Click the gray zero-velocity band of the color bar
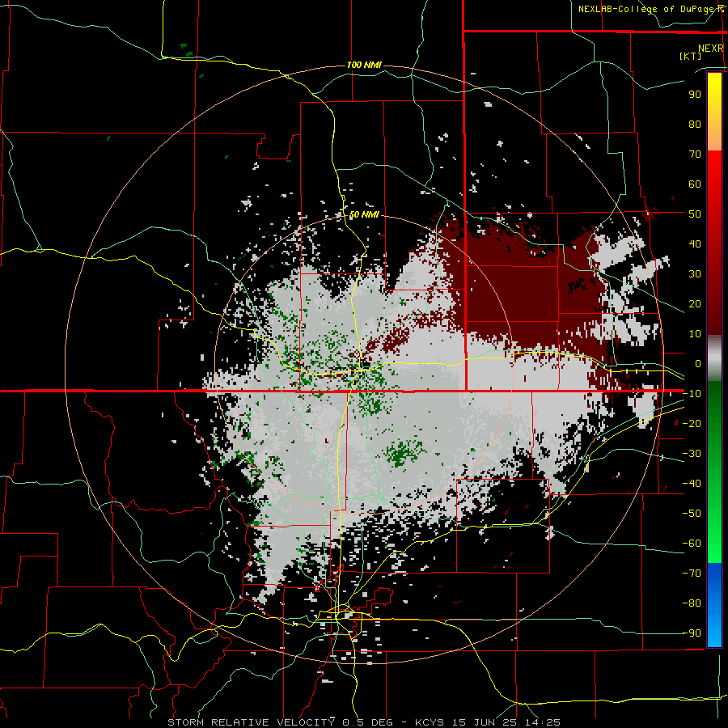 point(714,358)
